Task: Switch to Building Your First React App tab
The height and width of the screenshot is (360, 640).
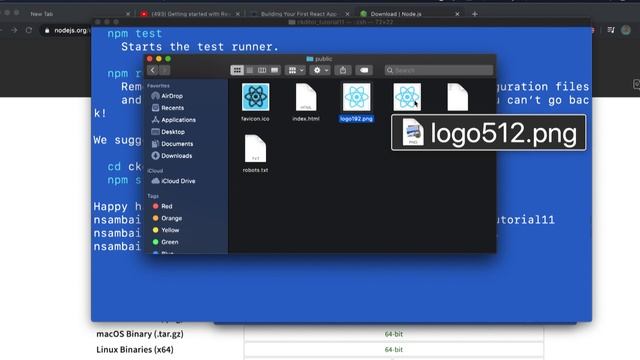Action: click(299, 14)
